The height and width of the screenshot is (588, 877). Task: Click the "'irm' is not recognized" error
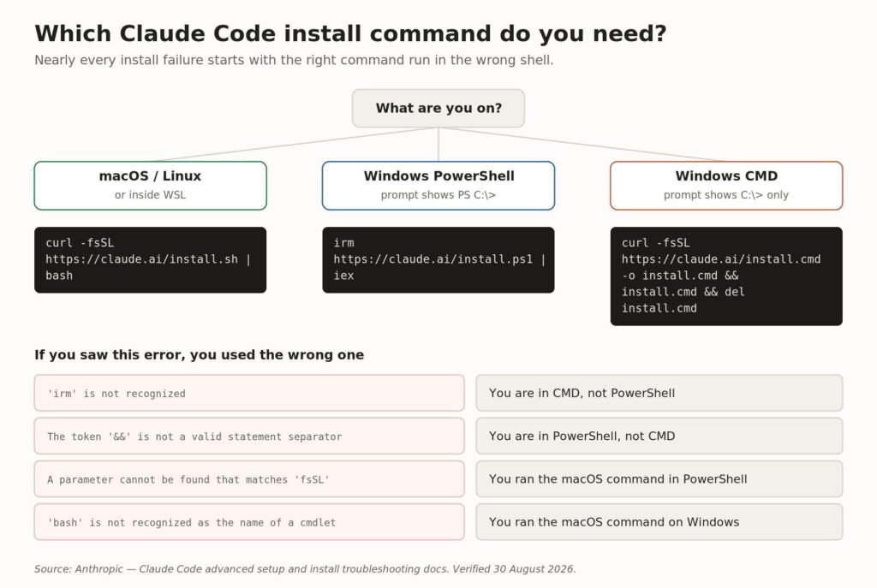249,393
